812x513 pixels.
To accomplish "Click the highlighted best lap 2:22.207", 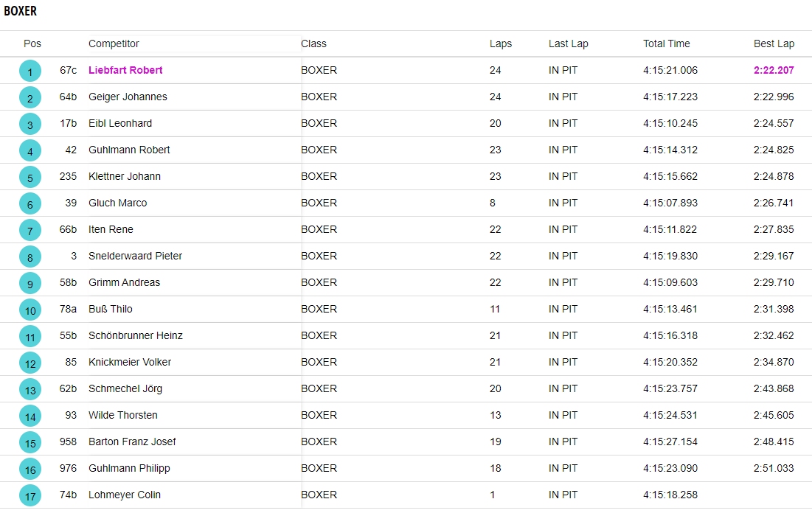I will [774, 70].
